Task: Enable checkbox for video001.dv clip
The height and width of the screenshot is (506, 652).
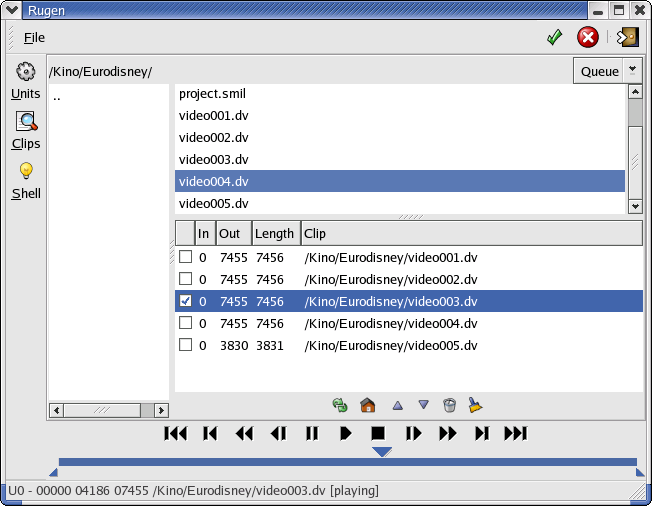Action: click(x=185, y=257)
